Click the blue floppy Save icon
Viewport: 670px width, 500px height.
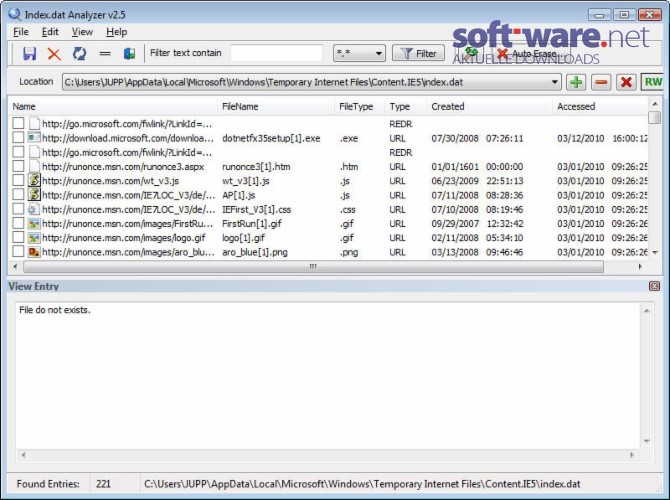coord(29,53)
